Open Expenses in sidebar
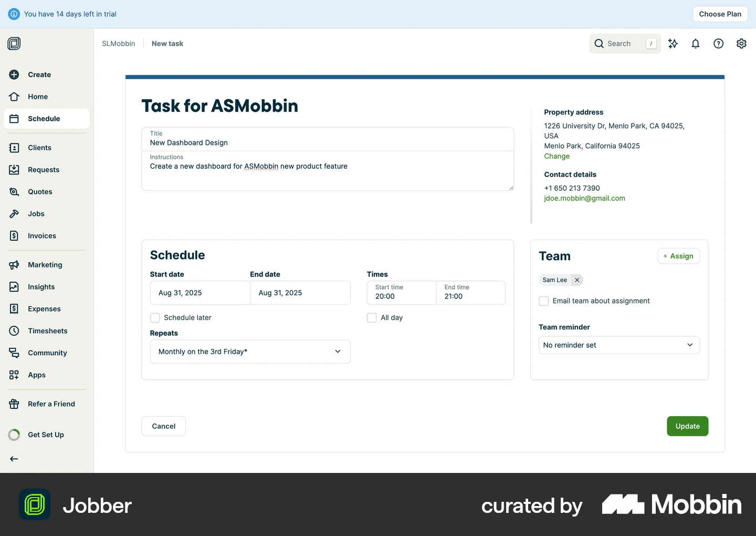 (47, 309)
